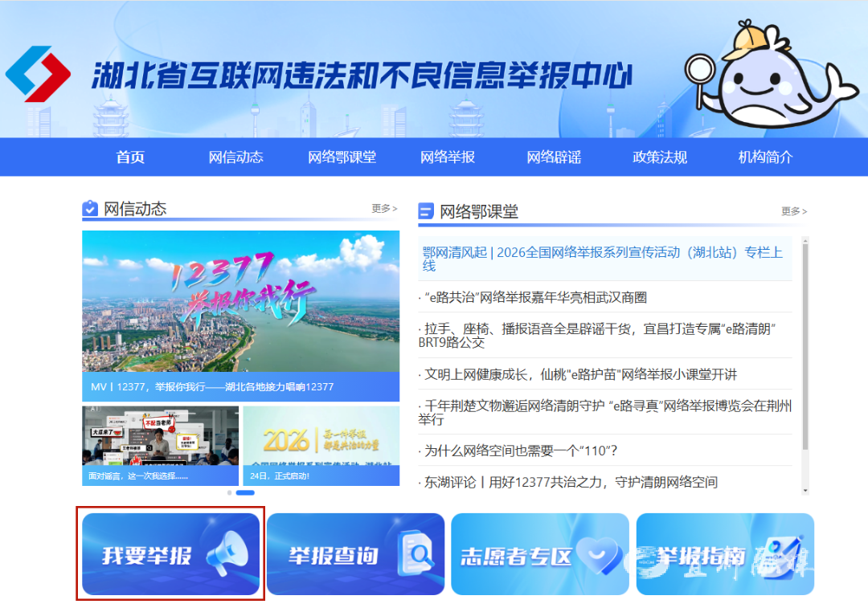Click the news list scroll down arrow
Image resolution: width=868 pixels, height=608 pixels.
click(x=805, y=491)
